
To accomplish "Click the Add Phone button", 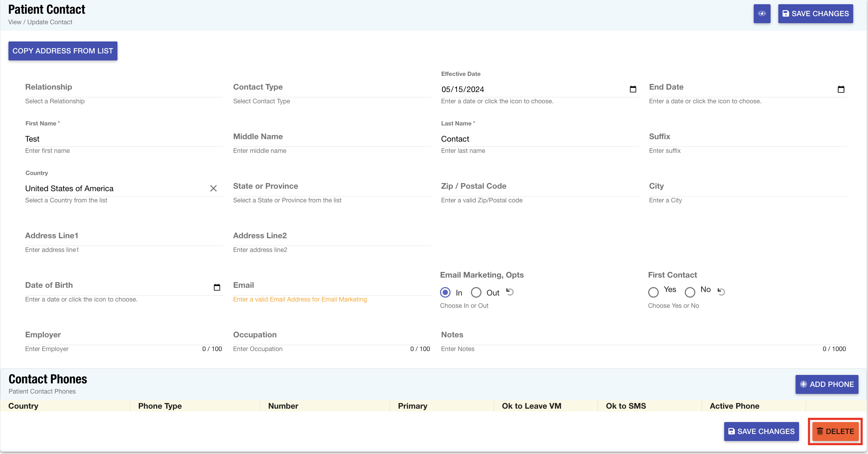I will (x=826, y=384).
